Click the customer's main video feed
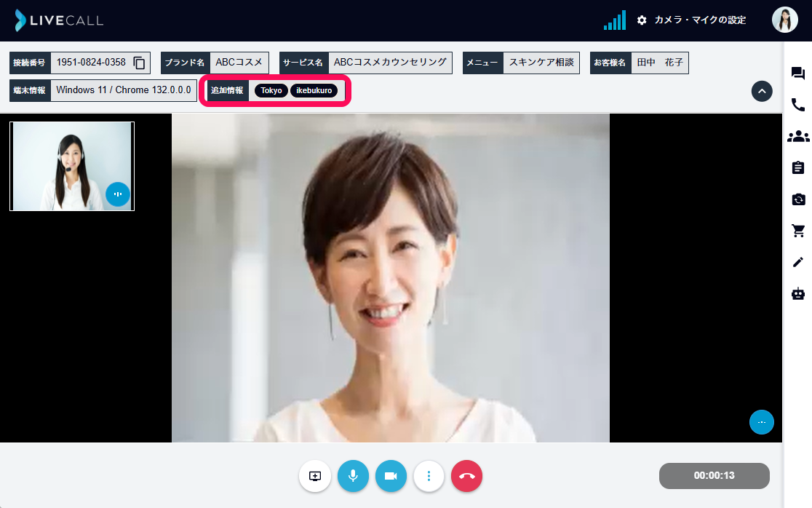 pyautogui.click(x=391, y=278)
